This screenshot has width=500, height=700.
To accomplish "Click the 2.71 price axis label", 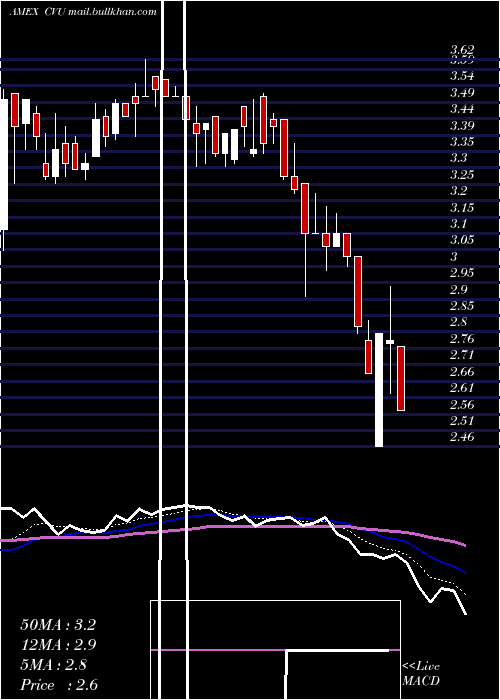I will click(x=462, y=355).
